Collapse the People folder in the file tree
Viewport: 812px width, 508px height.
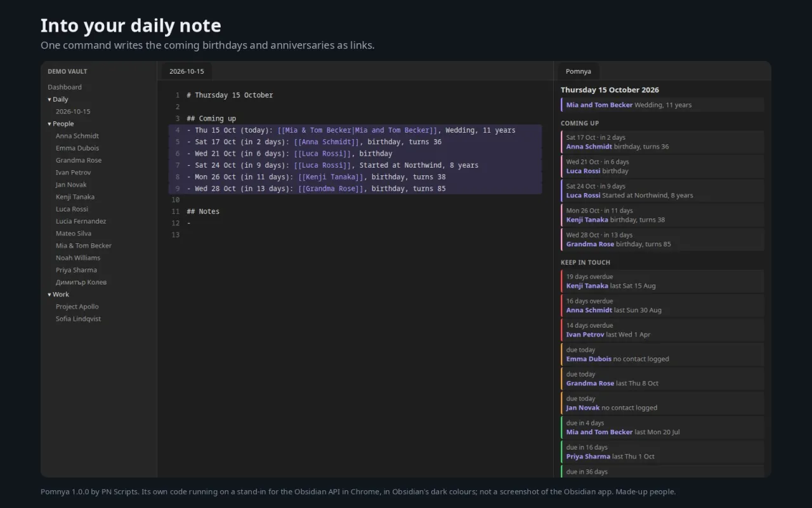coord(61,124)
